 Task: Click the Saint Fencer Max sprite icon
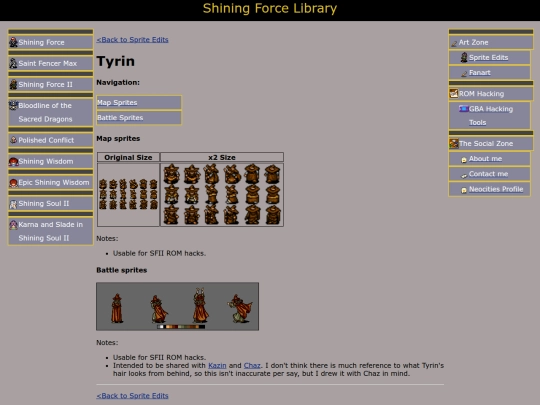(13, 63)
